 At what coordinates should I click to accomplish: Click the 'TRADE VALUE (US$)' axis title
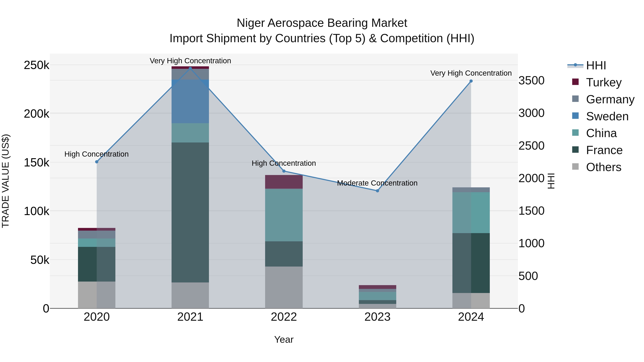click(x=6, y=181)
